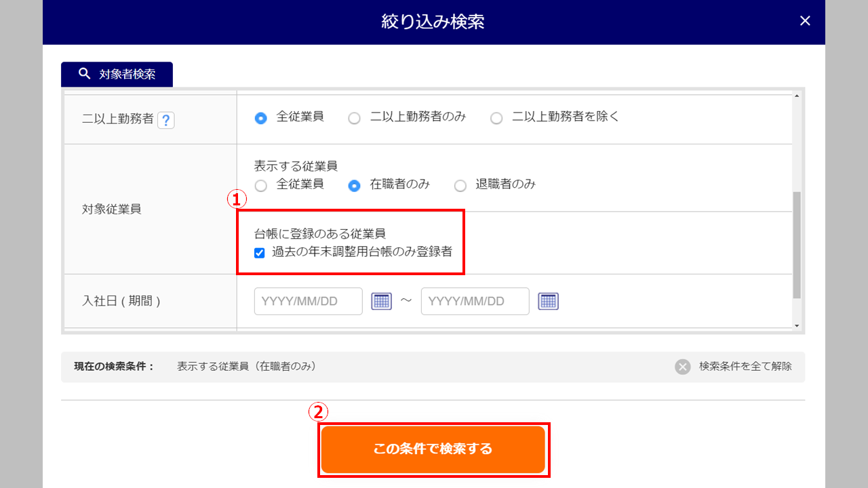This screenshot has width=868, height=488.
Task: Toggle 過去の年末調整用台帳のみ登録者 checkbox
Action: pos(259,253)
